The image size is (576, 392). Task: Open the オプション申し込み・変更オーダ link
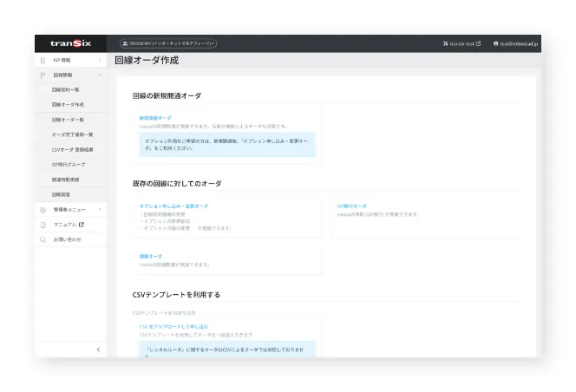(173, 206)
